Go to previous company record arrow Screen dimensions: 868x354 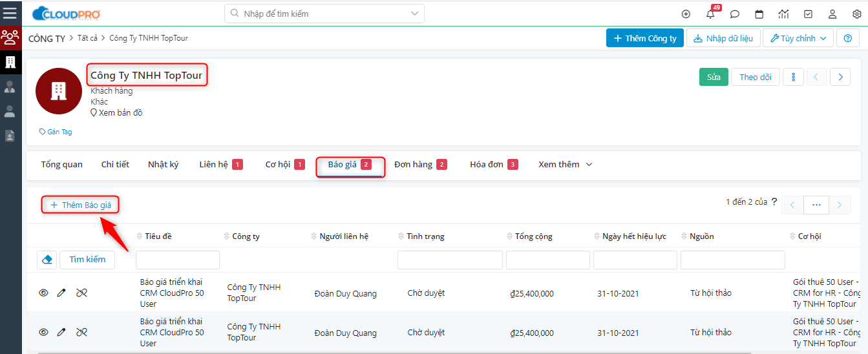point(816,77)
